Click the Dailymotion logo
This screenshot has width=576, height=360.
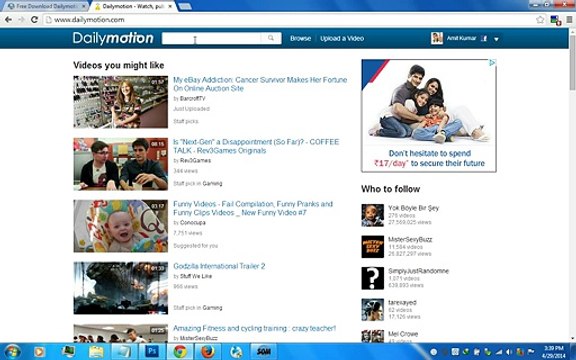coord(113,38)
